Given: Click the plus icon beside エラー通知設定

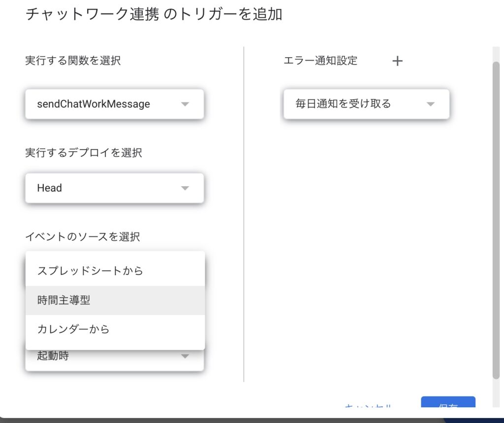Looking at the screenshot, I should pos(397,61).
